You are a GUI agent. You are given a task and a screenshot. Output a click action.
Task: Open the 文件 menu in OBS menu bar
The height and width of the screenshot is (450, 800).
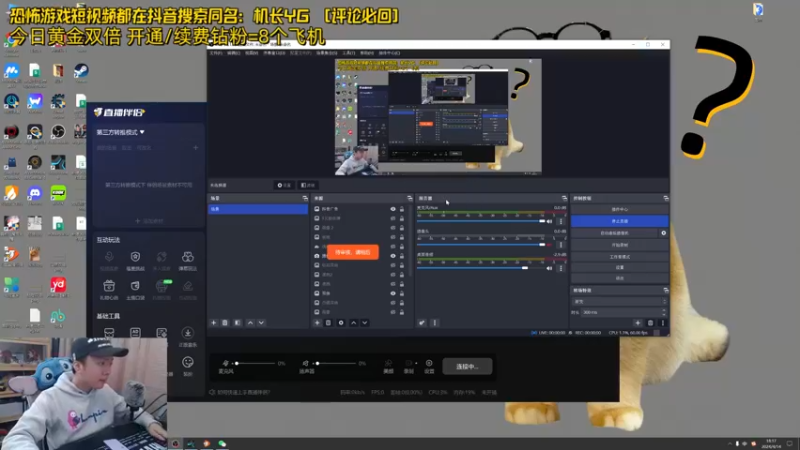pos(216,53)
